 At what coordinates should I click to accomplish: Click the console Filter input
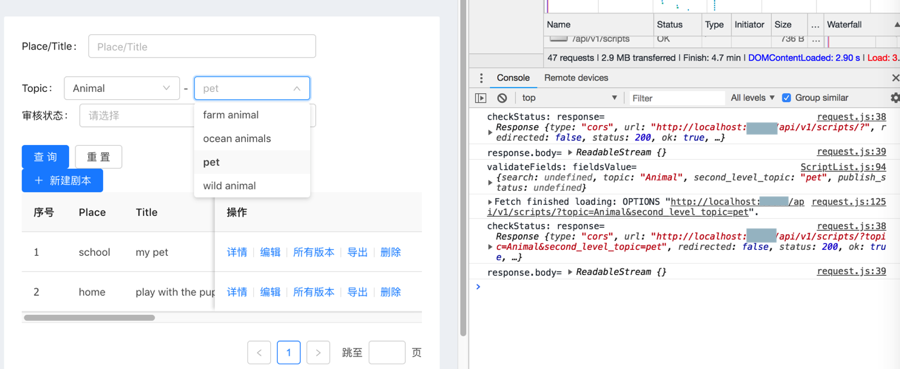point(677,98)
